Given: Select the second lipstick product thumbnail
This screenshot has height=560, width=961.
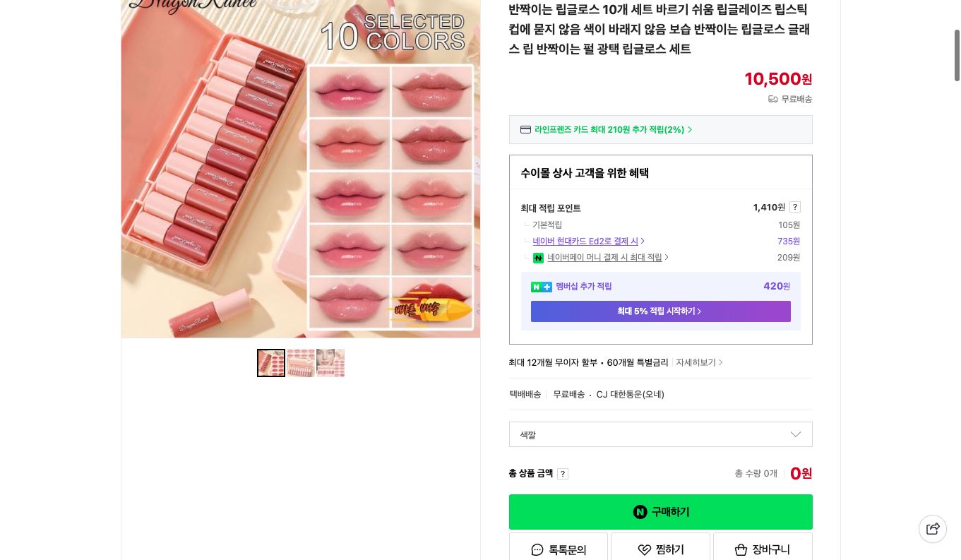Looking at the screenshot, I should pos(300,363).
